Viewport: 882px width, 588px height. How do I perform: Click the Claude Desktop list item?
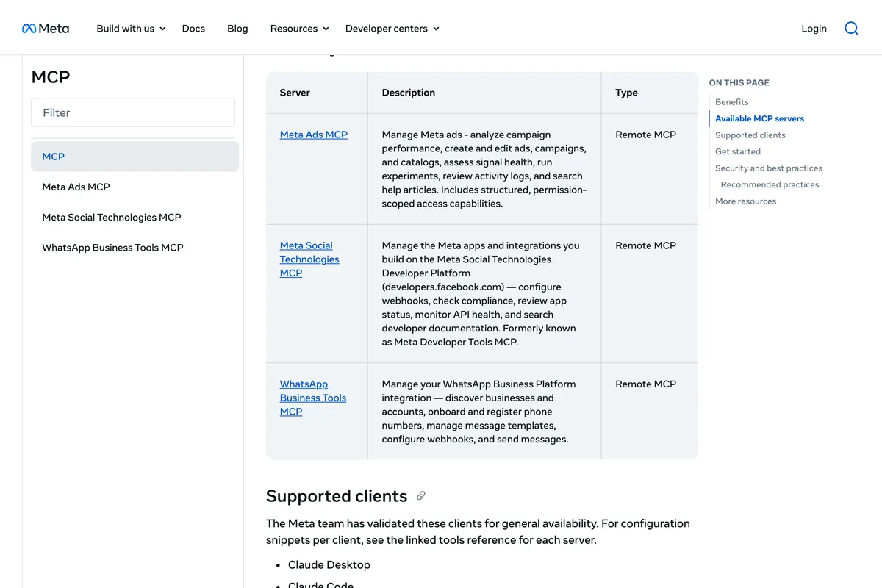coord(329,564)
